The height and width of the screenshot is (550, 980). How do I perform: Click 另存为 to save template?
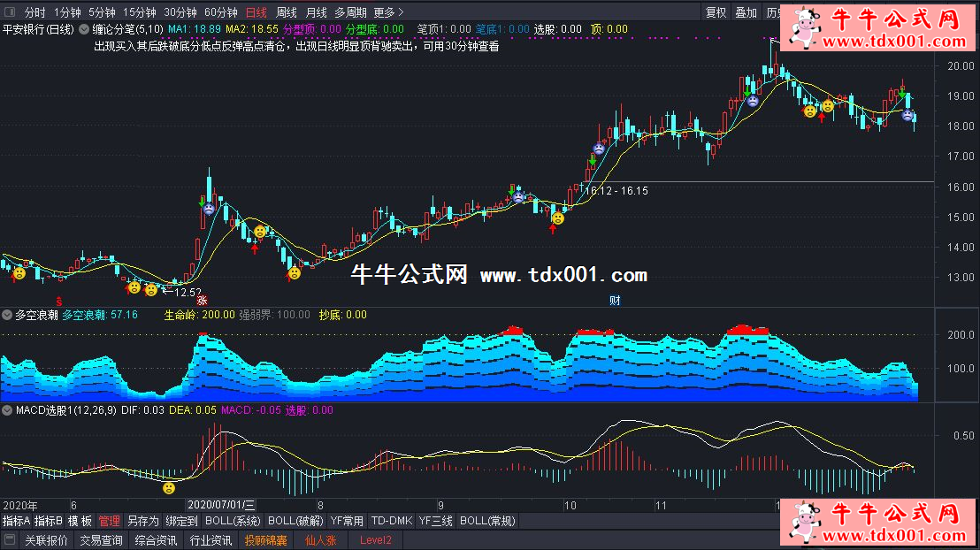point(142,521)
